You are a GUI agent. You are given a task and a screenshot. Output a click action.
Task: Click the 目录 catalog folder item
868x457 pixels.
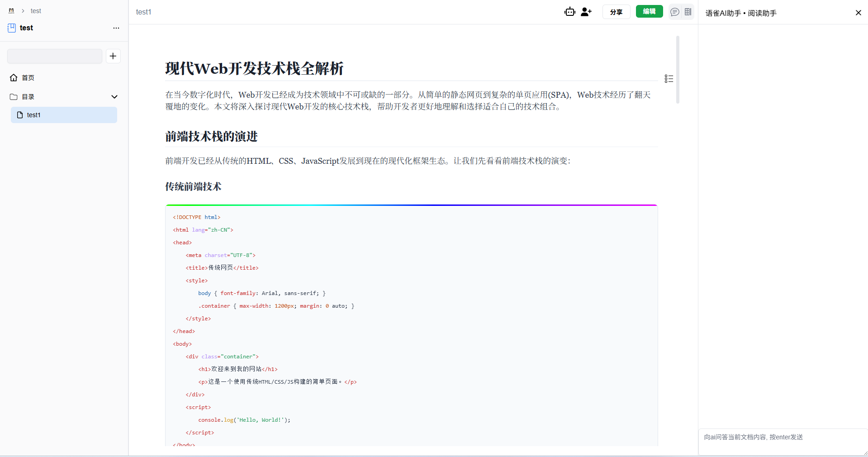[x=28, y=97]
